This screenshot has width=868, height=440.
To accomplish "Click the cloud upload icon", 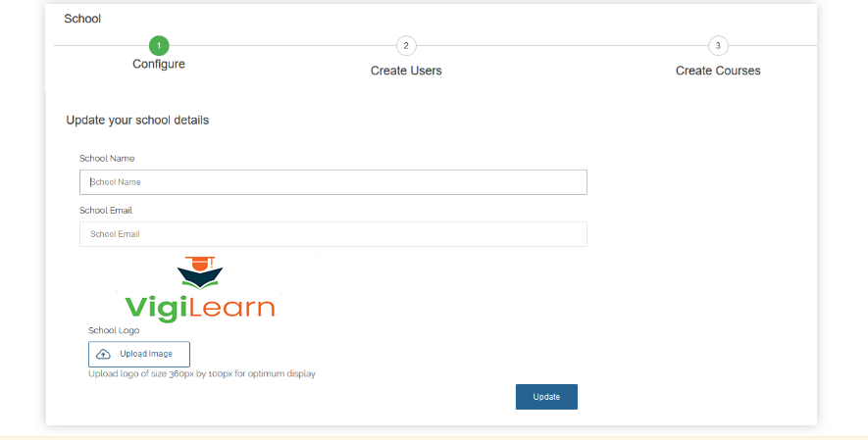I will [x=104, y=354].
